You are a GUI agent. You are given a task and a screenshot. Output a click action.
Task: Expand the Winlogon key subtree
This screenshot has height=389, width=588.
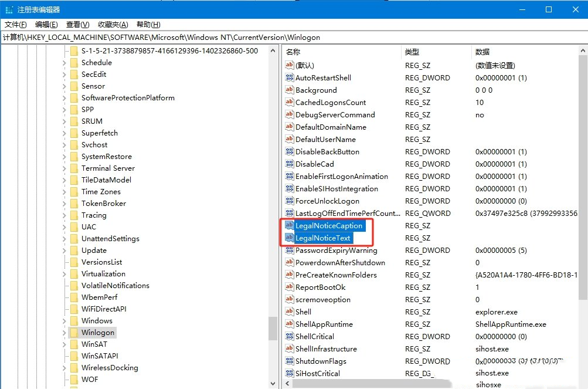(x=64, y=333)
